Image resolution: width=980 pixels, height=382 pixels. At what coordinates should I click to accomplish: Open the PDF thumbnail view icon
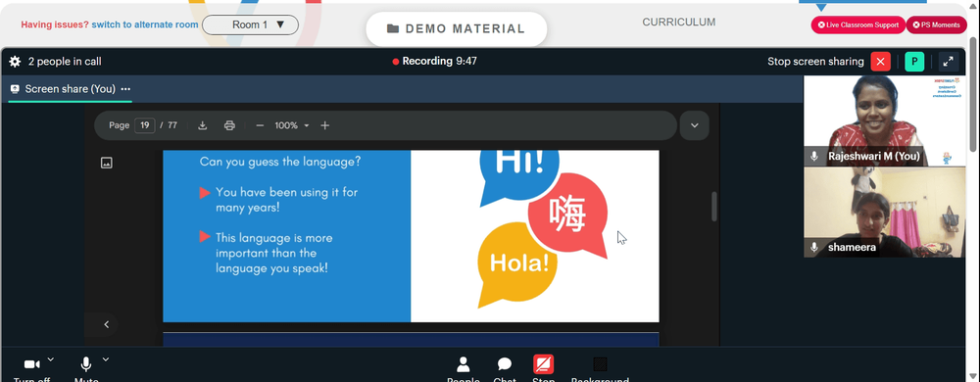(106, 163)
